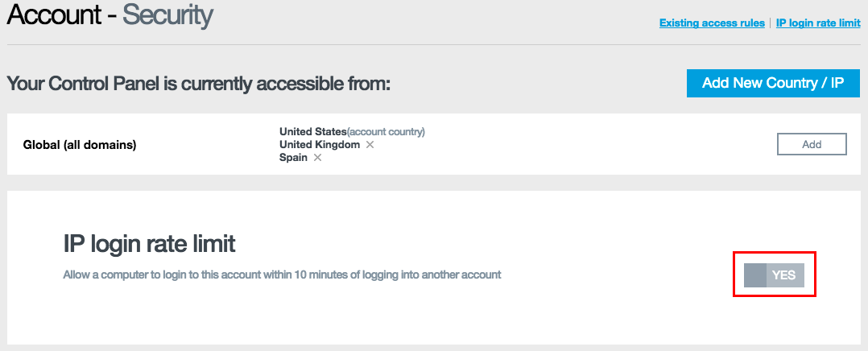Click the Security word in page title
The height and width of the screenshot is (351, 868).
167,14
